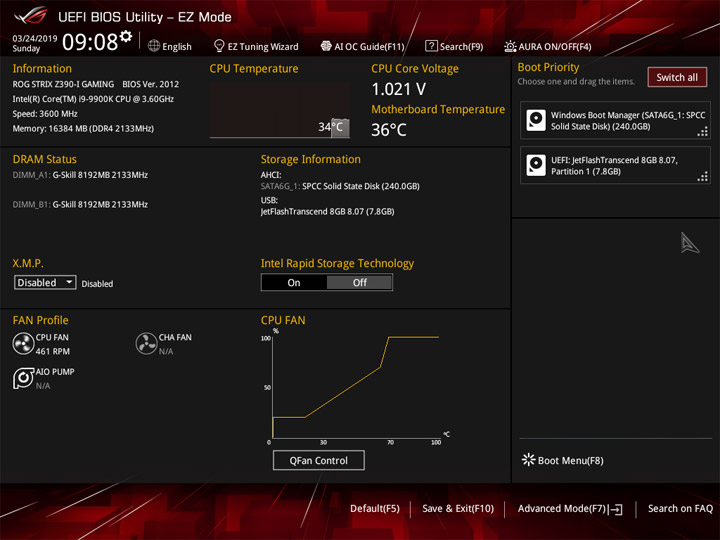
Task: Click the AI OC Guide brain icon
Action: point(326,46)
